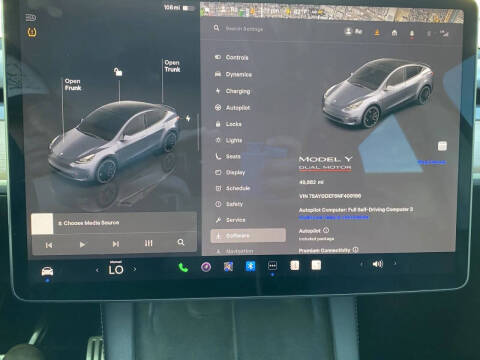Tap the speaker volume icon

click(378, 264)
